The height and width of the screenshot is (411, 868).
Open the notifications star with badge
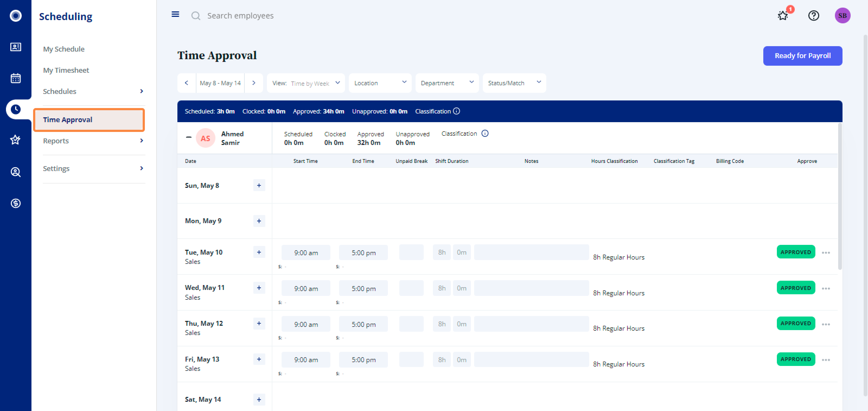[x=783, y=15]
